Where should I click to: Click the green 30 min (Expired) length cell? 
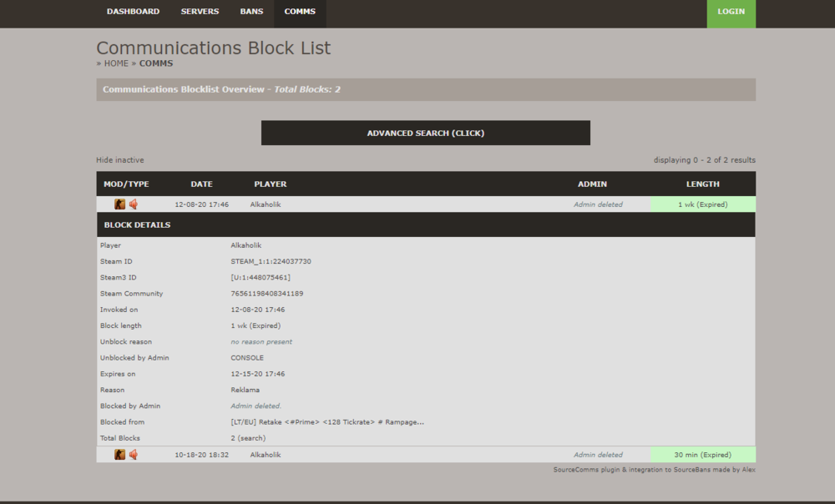[x=702, y=455]
